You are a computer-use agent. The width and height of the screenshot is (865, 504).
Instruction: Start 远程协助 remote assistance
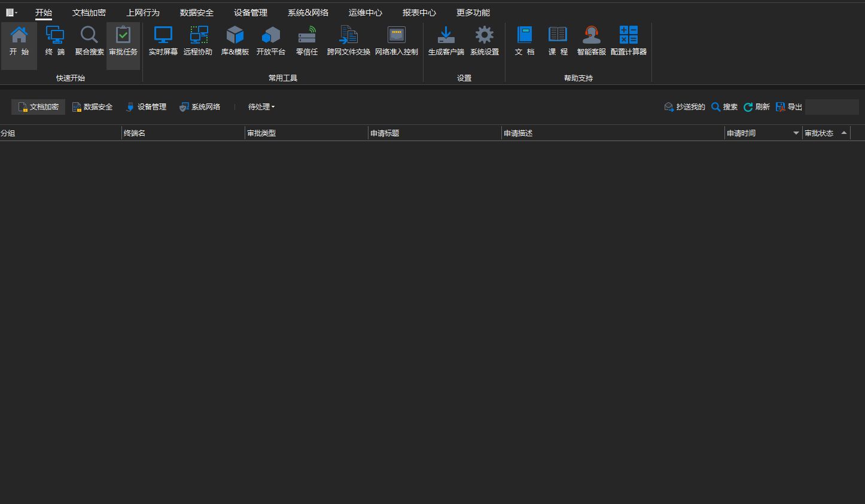point(198,41)
